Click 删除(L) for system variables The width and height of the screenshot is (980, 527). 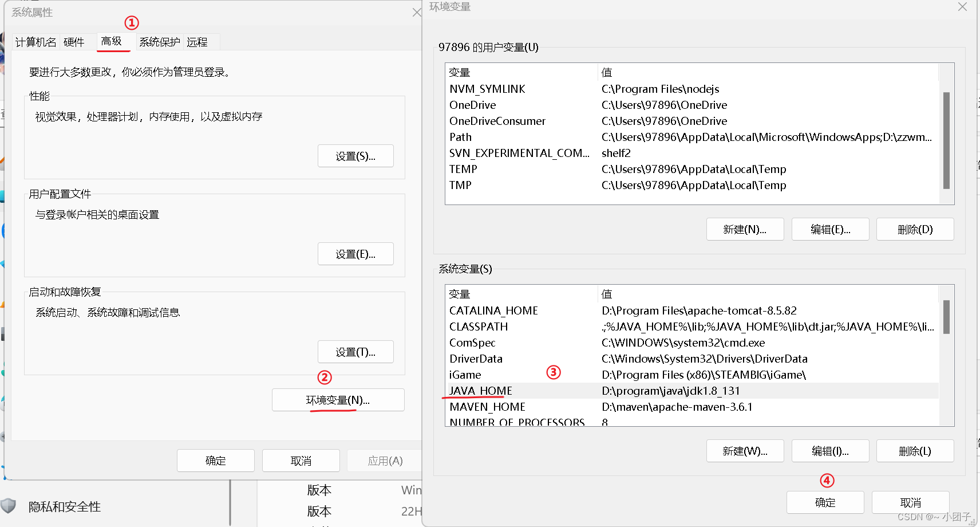pyautogui.click(x=915, y=451)
